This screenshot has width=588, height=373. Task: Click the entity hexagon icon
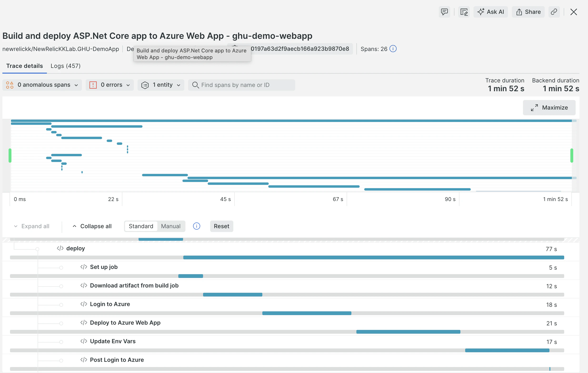coord(145,85)
